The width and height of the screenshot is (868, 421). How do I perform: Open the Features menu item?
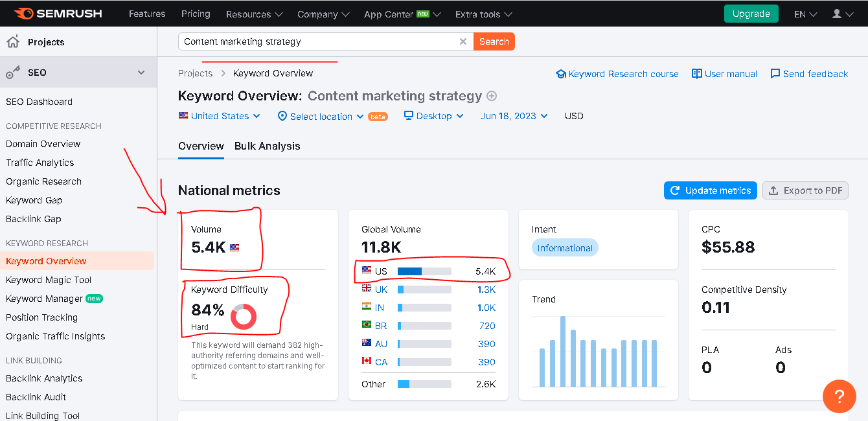point(147,14)
